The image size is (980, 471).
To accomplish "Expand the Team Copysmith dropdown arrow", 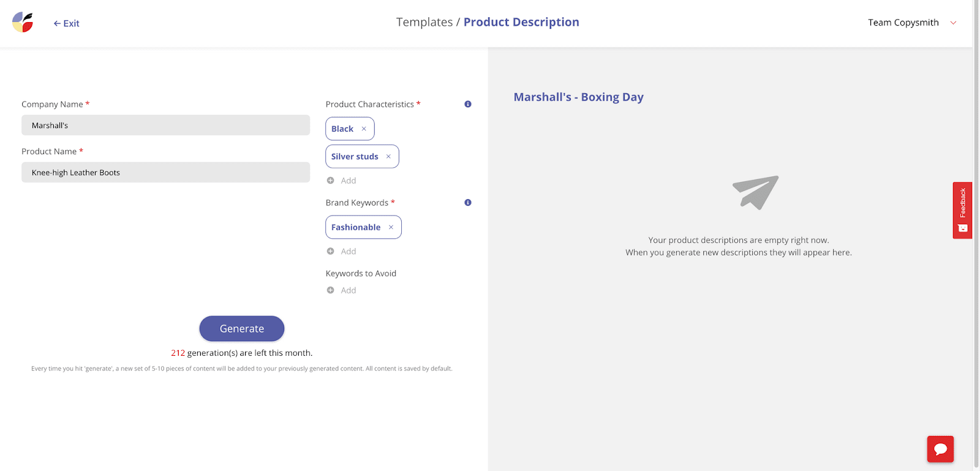I will (953, 23).
